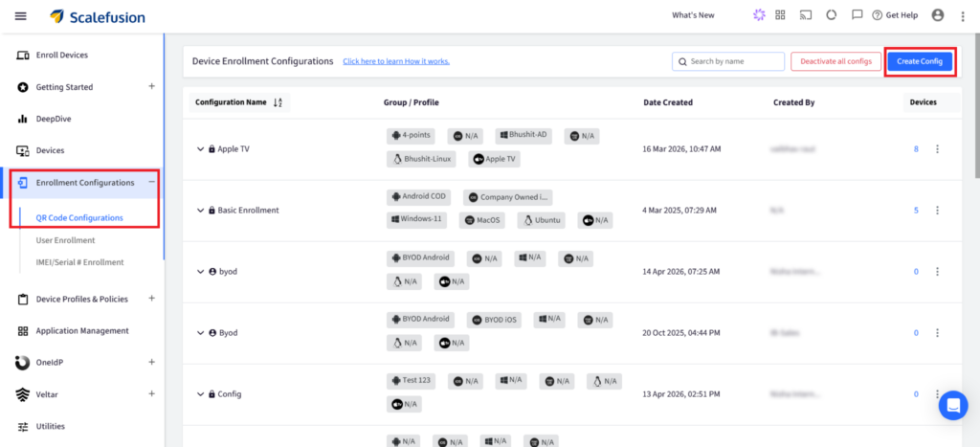
Task: Open Application Management in sidebar
Action: click(x=82, y=331)
